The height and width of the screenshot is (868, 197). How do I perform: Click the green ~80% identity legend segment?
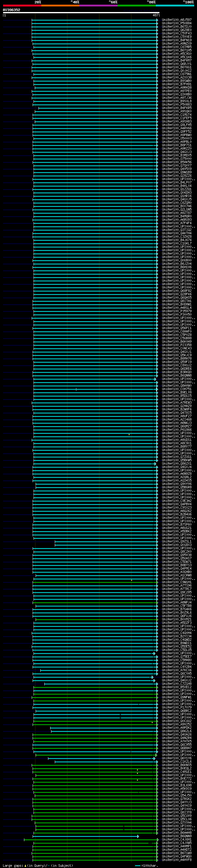pos(137,6)
